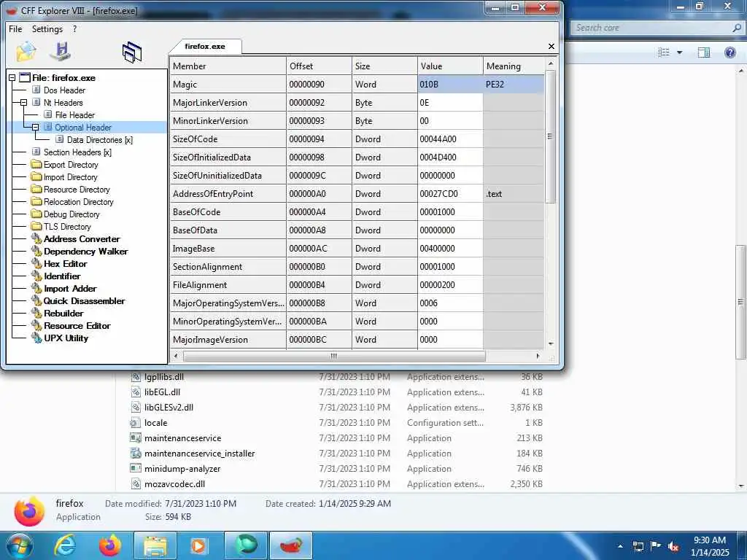
Task: Select mozavcodec.dll in Explorer
Action: tap(175, 484)
